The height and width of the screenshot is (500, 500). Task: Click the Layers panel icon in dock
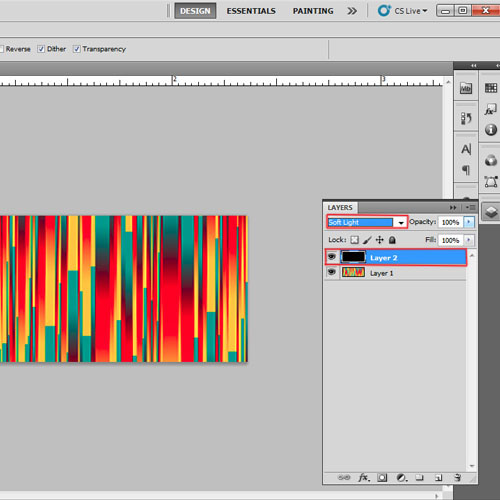pos(491,212)
